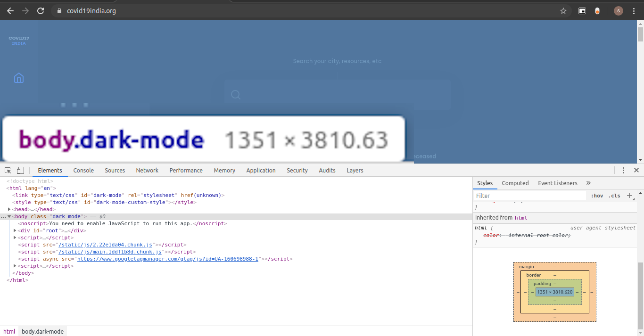Open the Network tab
This screenshot has width=644, height=336.
point(147,171)
